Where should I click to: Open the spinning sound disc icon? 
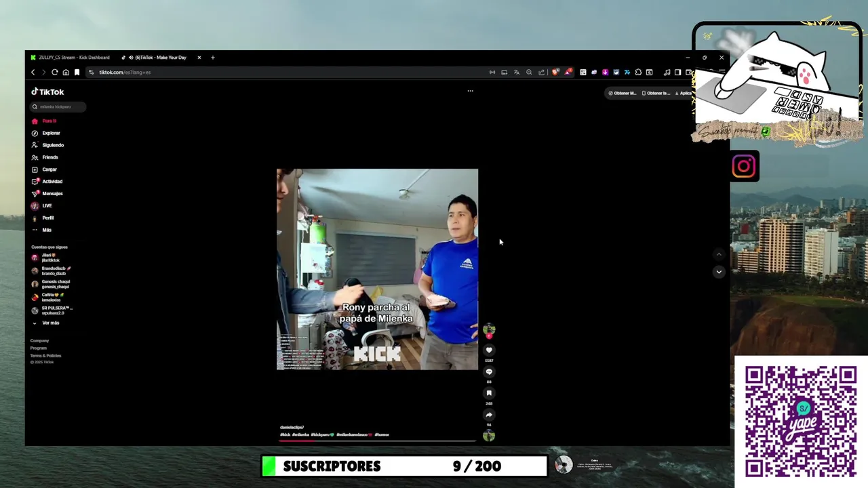(x=489, y=436)
